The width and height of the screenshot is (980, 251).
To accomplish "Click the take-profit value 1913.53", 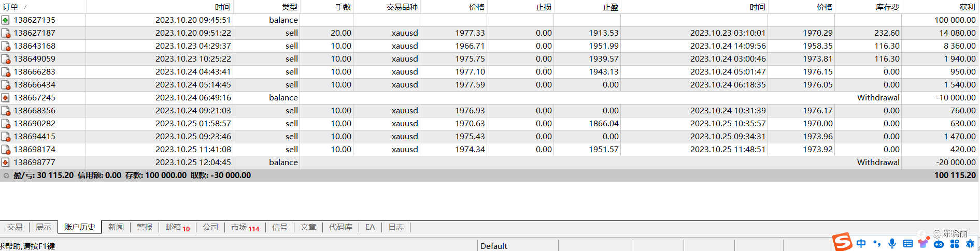I will click(x=604, y=33).
